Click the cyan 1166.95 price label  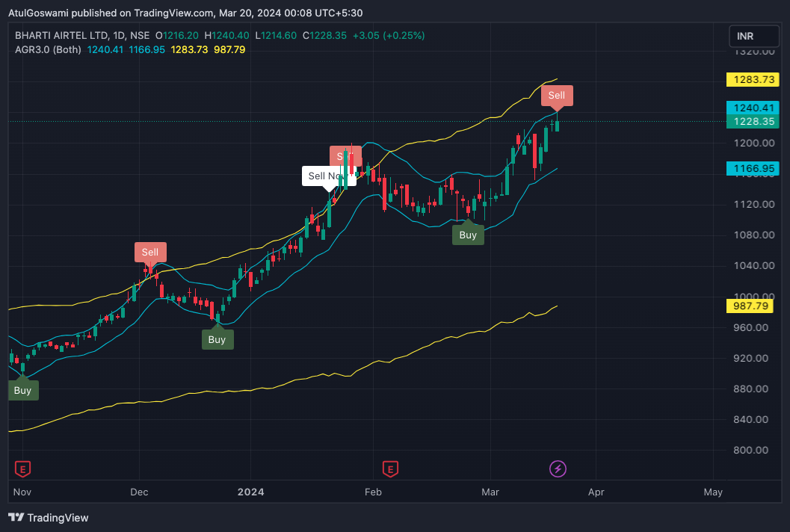coord(753,168)
